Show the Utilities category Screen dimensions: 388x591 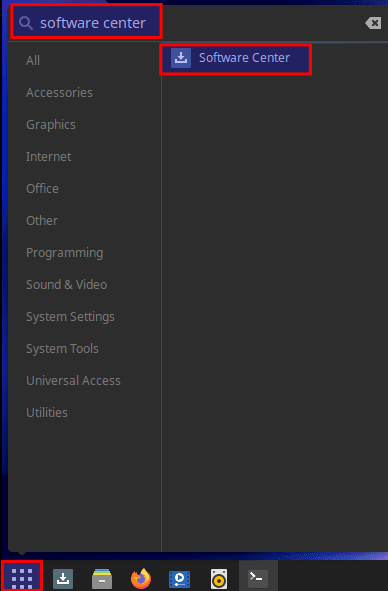click(x=47, y=413)
